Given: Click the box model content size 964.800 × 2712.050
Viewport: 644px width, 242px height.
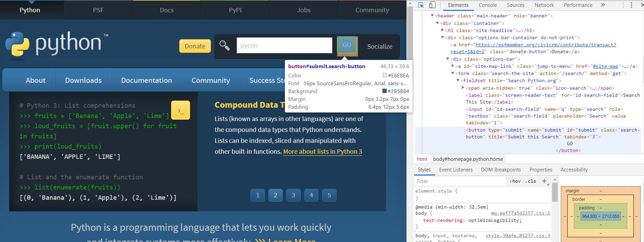Looking at the screenshot, I should click(600, 216).
